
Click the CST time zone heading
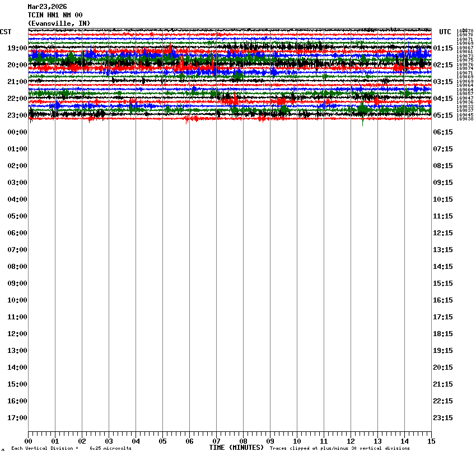(6, 32)
